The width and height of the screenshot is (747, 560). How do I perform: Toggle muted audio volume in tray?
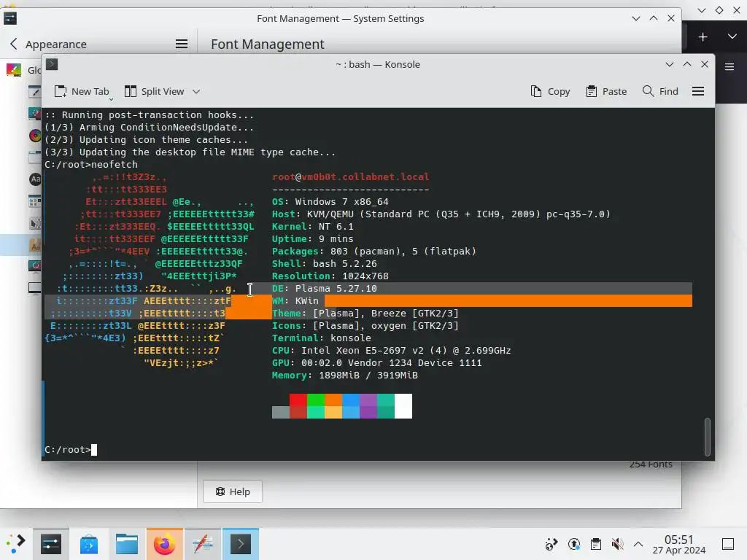(x=617, y=544)
